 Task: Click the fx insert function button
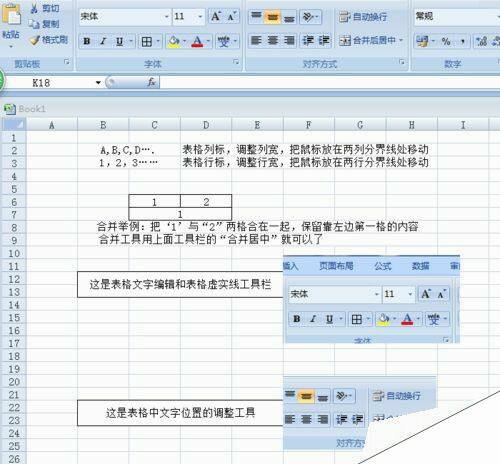(152, 82)
